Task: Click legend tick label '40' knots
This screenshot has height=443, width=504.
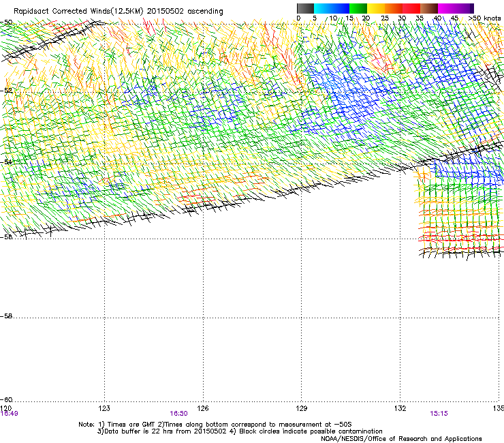Action: coord(437,18)
